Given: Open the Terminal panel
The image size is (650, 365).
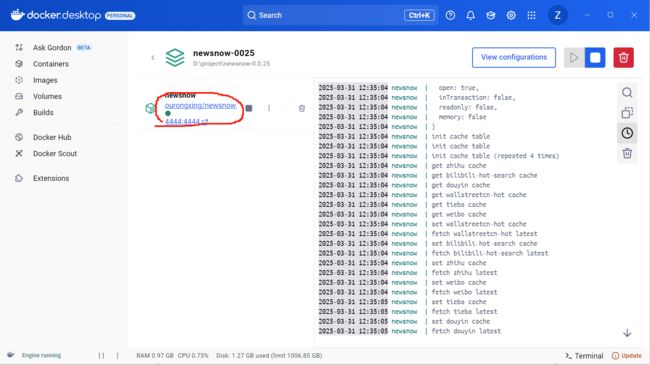Looking at the screenshot, I should (x=584, y=355).
